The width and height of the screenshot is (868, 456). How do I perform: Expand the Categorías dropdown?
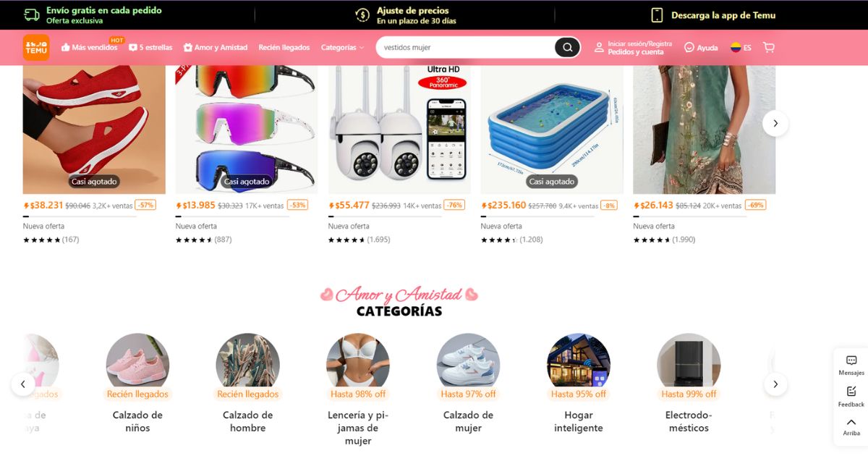(x=342, y=47)
